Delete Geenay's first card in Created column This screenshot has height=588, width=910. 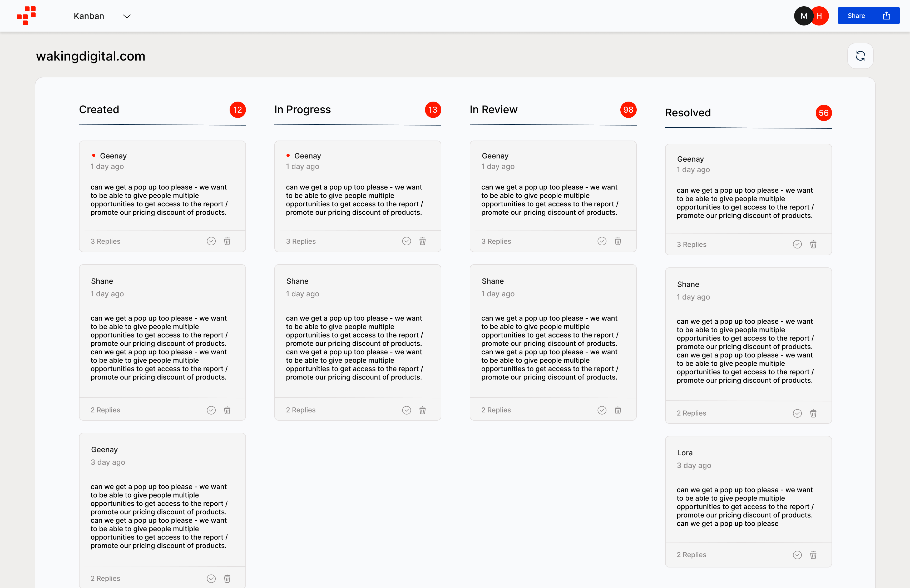click(227, 241)
